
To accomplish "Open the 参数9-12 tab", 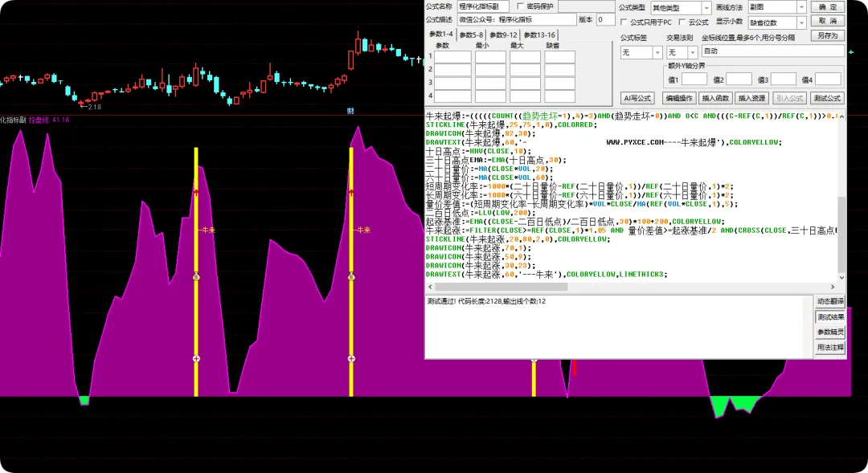I will tap(503, 35).
